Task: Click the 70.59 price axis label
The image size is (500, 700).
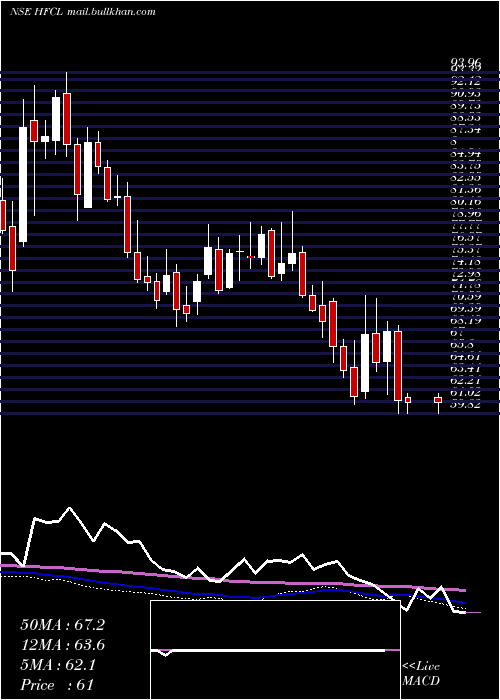Action: (466, 297)
